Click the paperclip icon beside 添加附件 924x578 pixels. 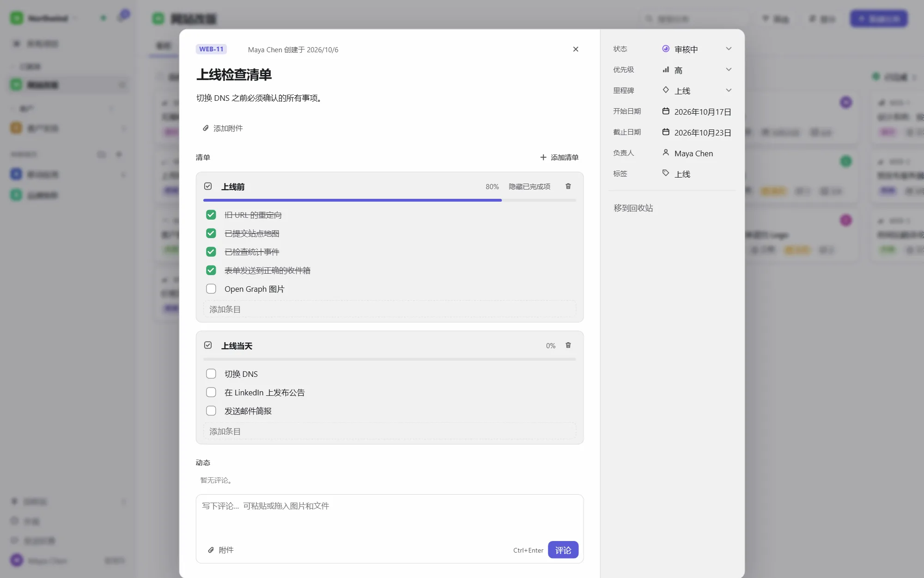(206, 128)
